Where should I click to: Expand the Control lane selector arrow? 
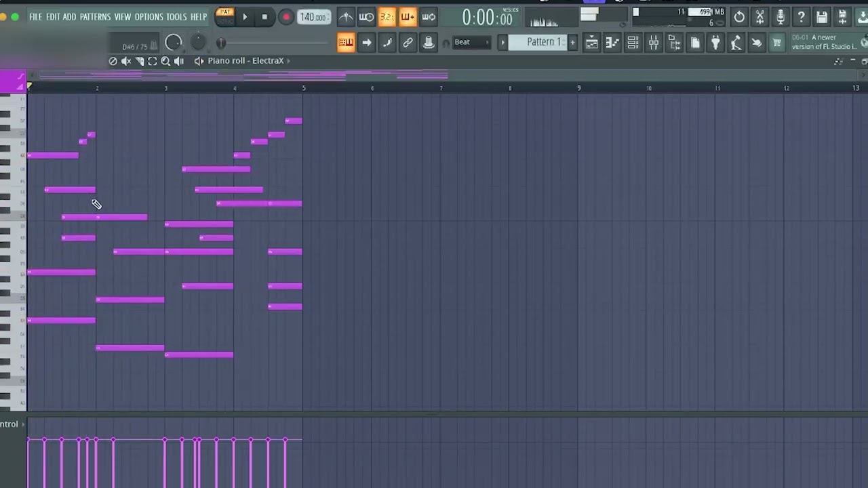click(x=23, y=424)
